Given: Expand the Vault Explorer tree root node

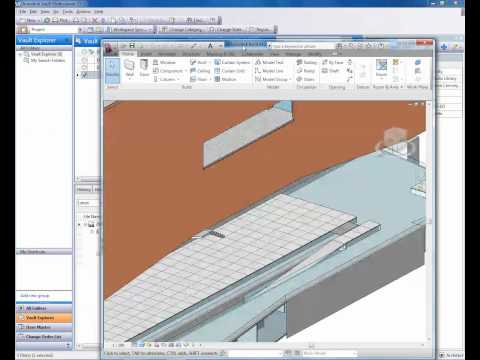Looking at the screenshot, I should click(x=21, y=54).
